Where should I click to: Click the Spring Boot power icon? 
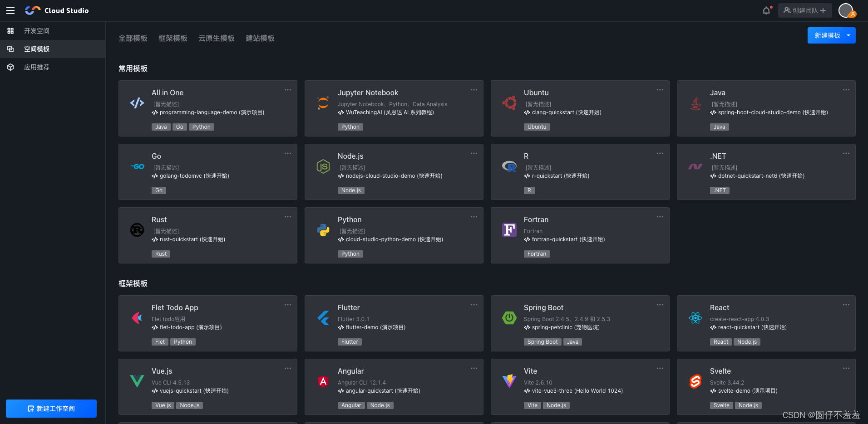click(x=509, y=318)
